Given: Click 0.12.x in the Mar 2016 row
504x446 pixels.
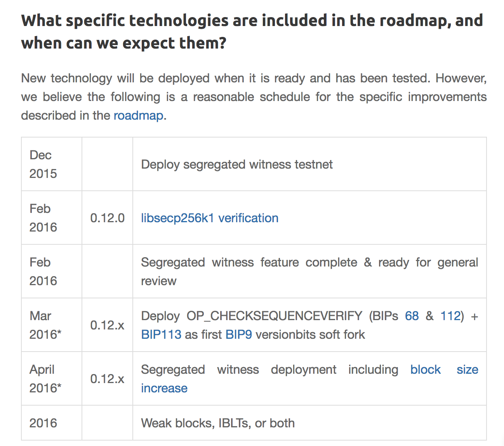Looking at the screenshot, I should (x=107, y=325).
